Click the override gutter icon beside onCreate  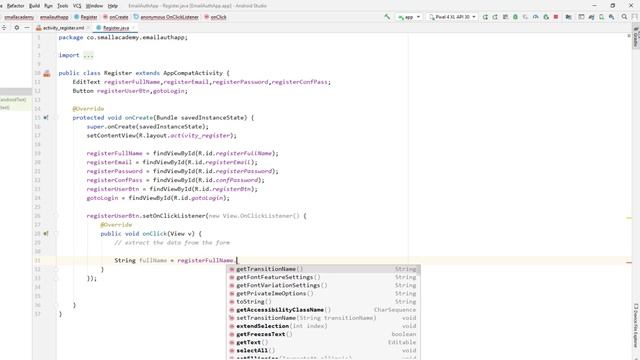pos(46,118)
